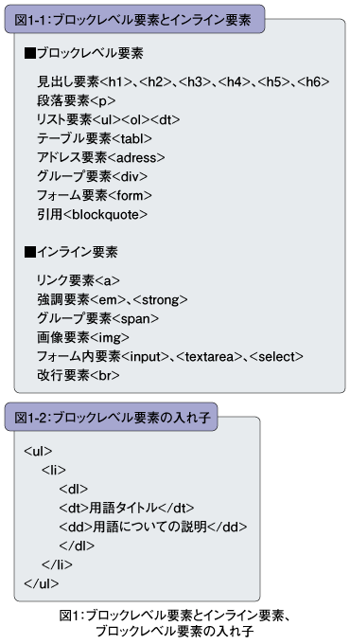This screenshot has height=644, width=350.
Task: Click the フォーム要素<form> line
Action: click(x=95, y=195)
